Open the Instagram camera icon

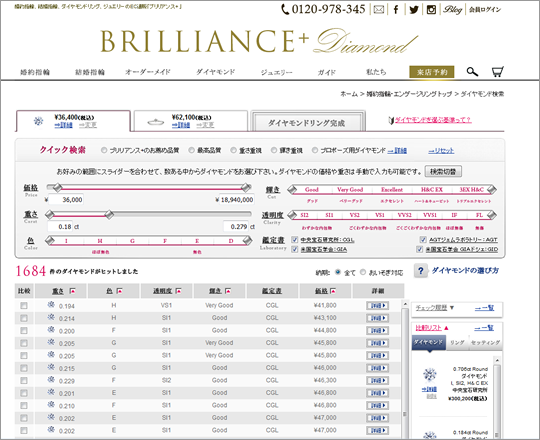pyautogui.click(x=431, y=9)
